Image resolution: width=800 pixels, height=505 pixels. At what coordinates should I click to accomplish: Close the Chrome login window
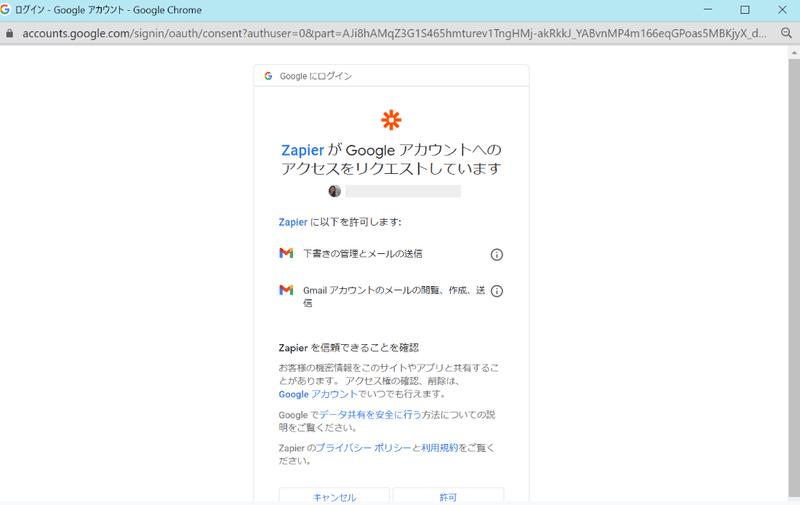coord(782,10)
